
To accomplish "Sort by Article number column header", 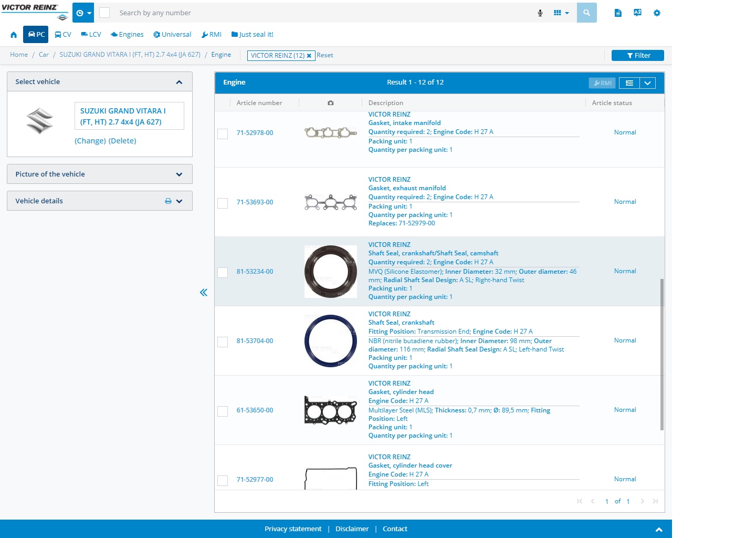I will (259, 103).
